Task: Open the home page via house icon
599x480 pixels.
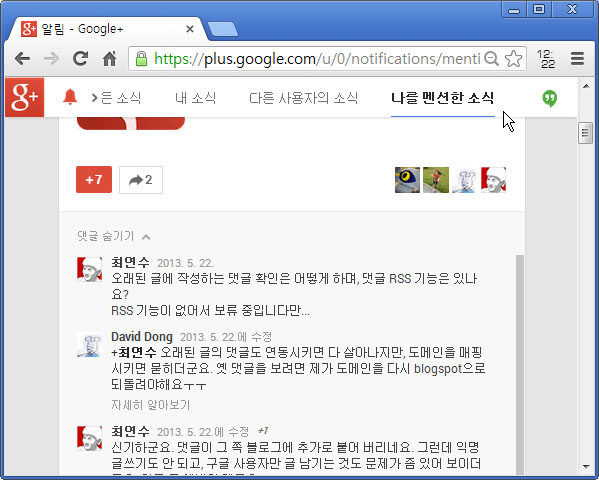Action: [110, 59]
